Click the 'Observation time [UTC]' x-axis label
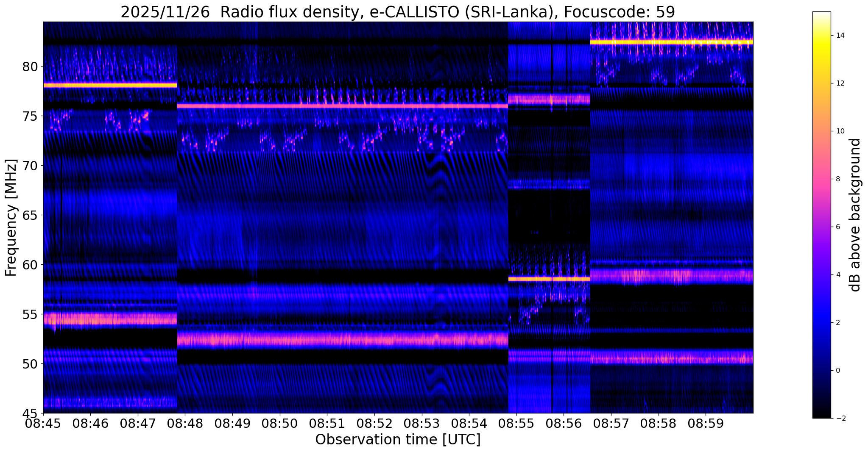868x452 pixels. (x=398, y=439)
